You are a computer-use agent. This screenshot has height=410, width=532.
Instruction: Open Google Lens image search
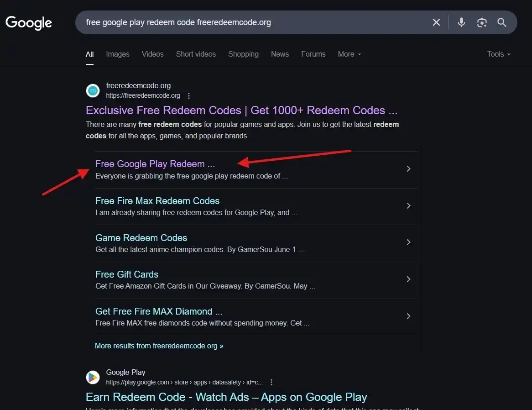pyautogui.click(x=482, y=22)
